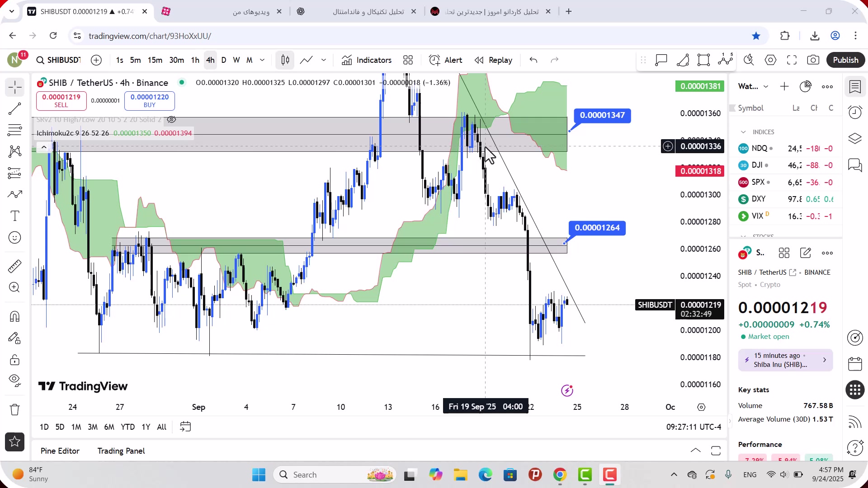The image size is (868, 488).
Task: Toggle stay in drawing mode
Action: pos(15,338)
